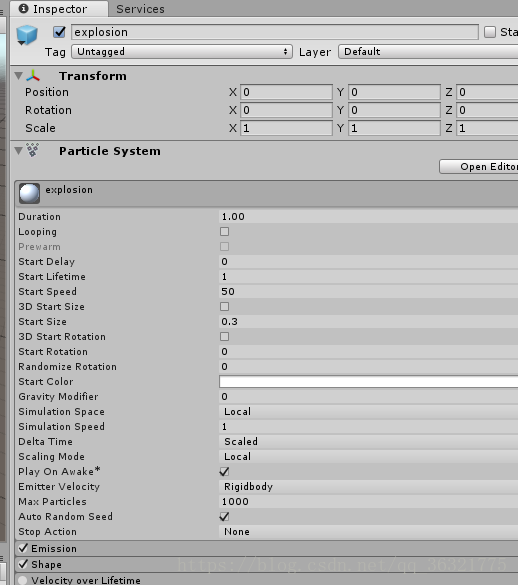This screenshot has width=518, height=585.
Task: Collapse the Transform component foldout
Action: (19, 76)
